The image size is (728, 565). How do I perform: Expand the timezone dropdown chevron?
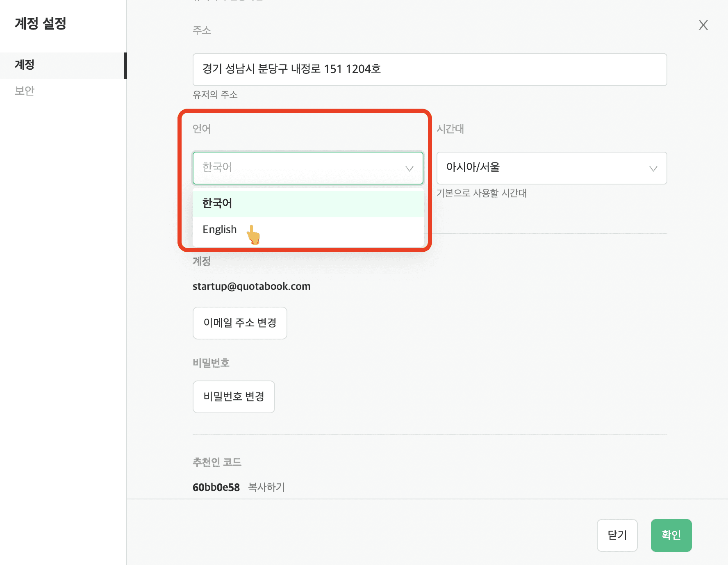pos(653,169)
